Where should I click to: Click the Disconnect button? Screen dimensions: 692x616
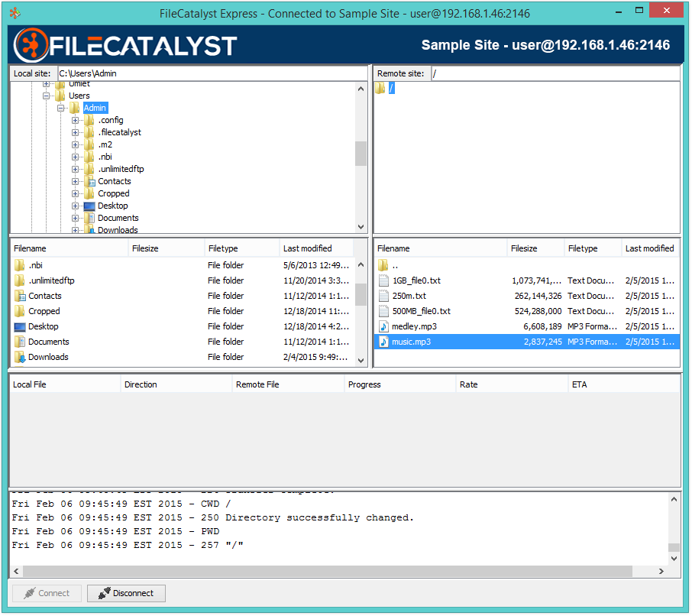(126, 593)
